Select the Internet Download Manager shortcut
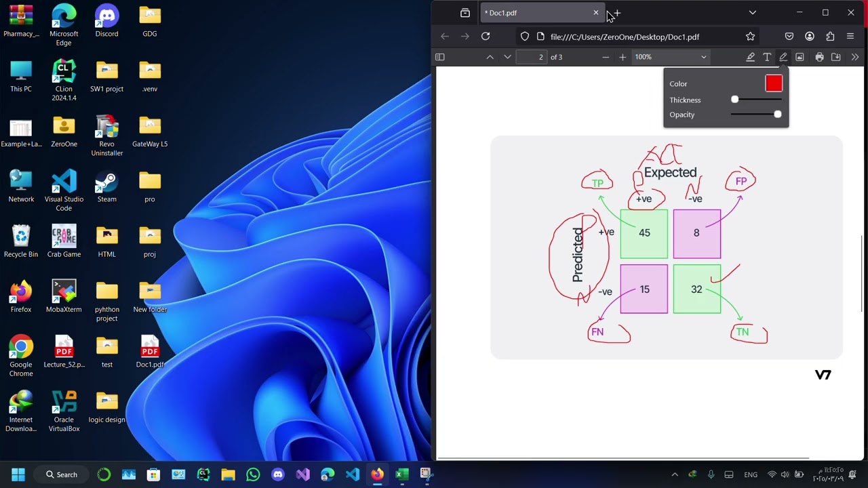 tap(21, 411)
